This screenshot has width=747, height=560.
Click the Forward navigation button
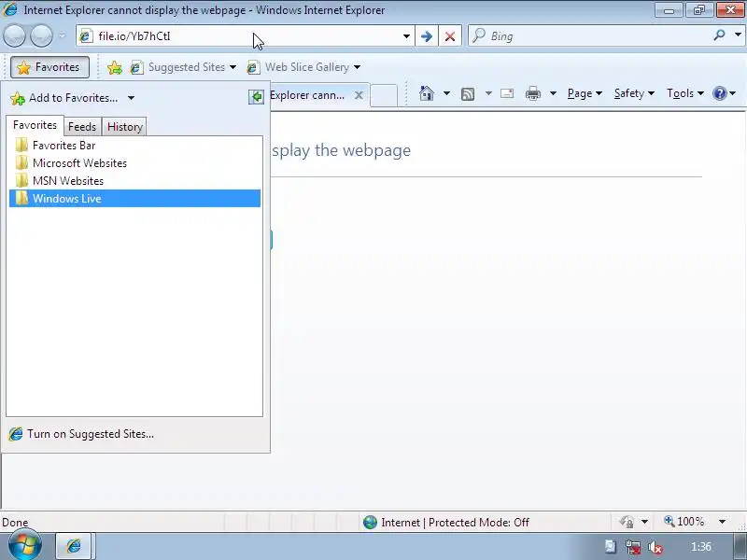pyautogui.click(x=41, y=35)
